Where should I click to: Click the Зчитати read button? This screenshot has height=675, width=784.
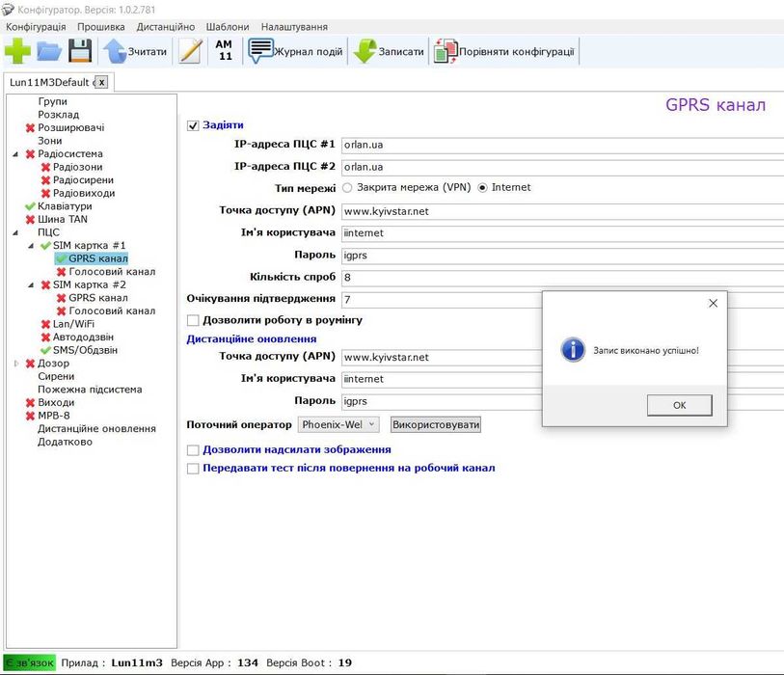[x=135, y=51]
